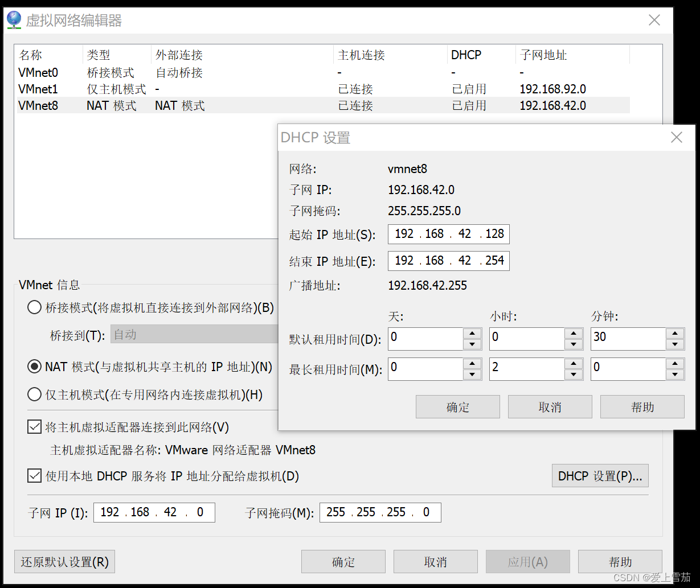
Task: Click the 子网 IP (I) field
Action: tap(154, 512)
